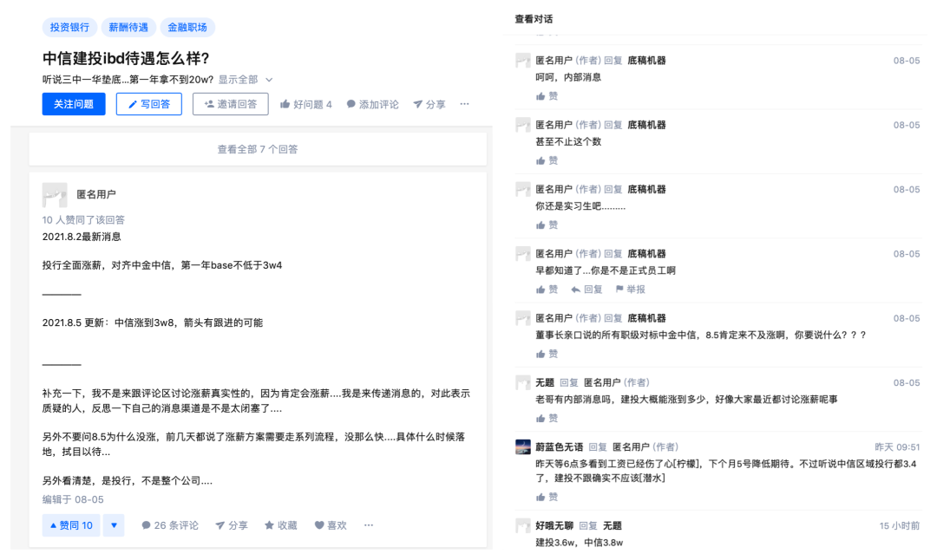Open the question's more options ellipsis
Image resolution: width=937 pixels, height=560 pixels.
[464, 104]
